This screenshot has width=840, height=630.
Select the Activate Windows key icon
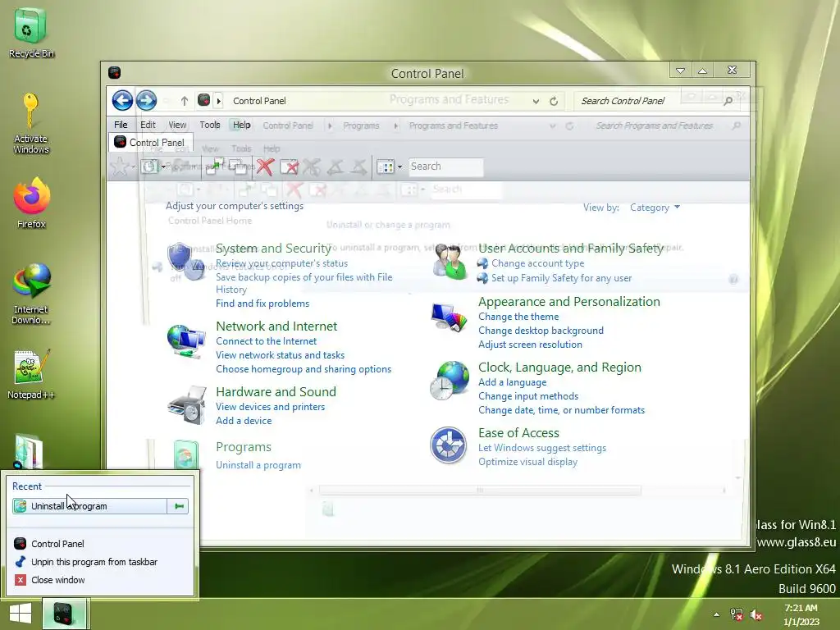(x=30, y=123)
